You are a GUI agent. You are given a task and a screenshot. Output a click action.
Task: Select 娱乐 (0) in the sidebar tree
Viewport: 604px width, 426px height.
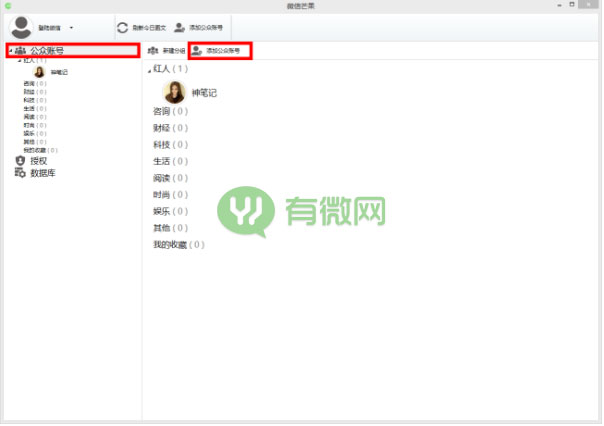(x=35, y=134)
